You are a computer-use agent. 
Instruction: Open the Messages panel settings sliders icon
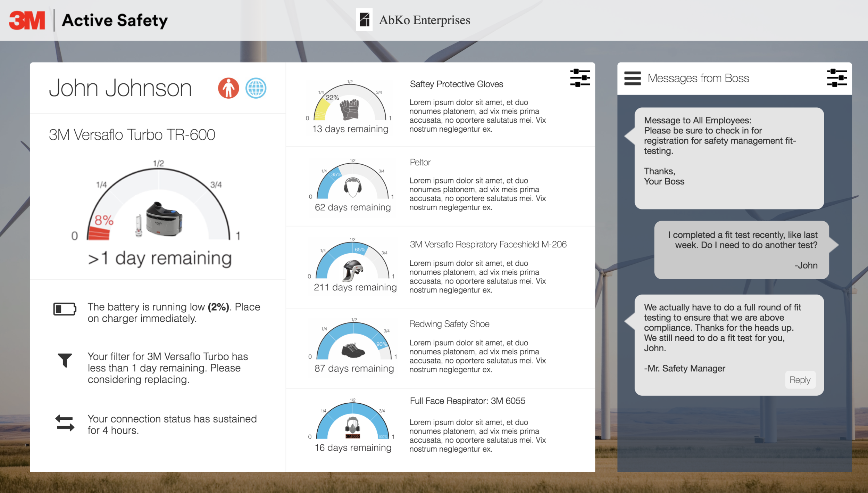point(837,78)
